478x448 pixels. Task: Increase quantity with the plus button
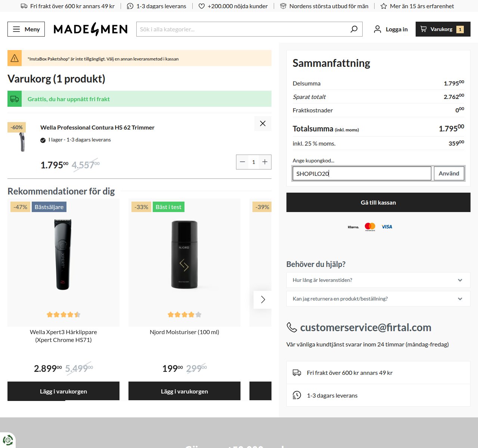265,162
